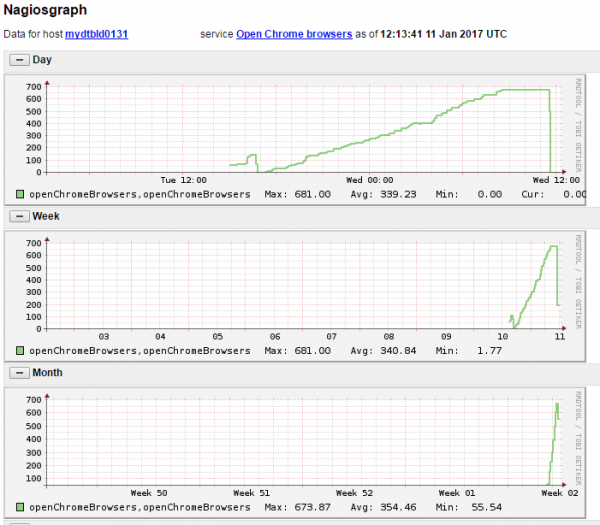Click green legend swatch in Day graph

click(x=21, y=194)
